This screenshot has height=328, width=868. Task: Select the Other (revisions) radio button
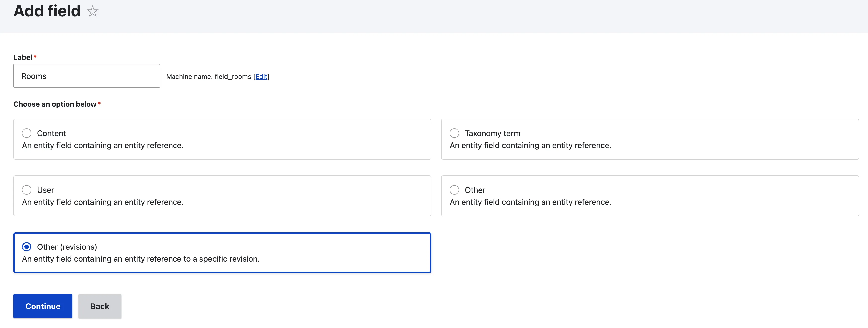27,247
